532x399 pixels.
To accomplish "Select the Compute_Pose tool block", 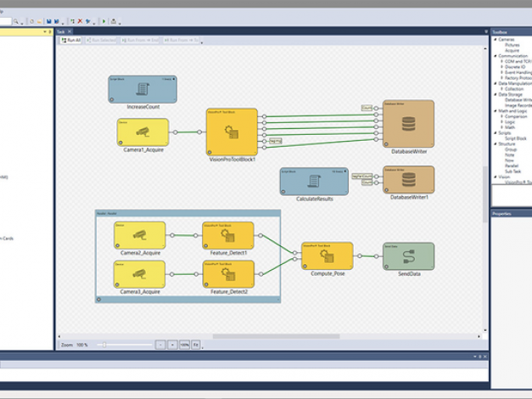I will [327, 256].
